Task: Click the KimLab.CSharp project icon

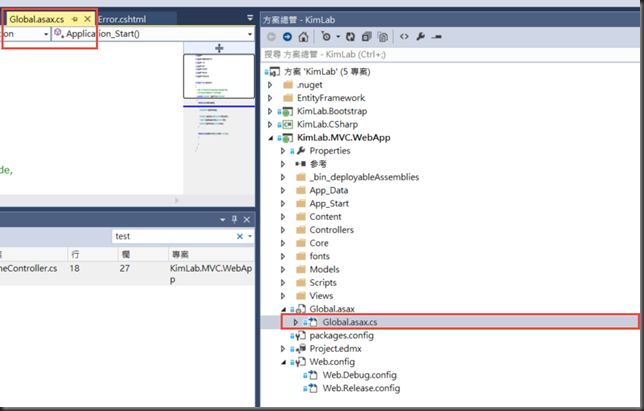Action: (288, 124)
